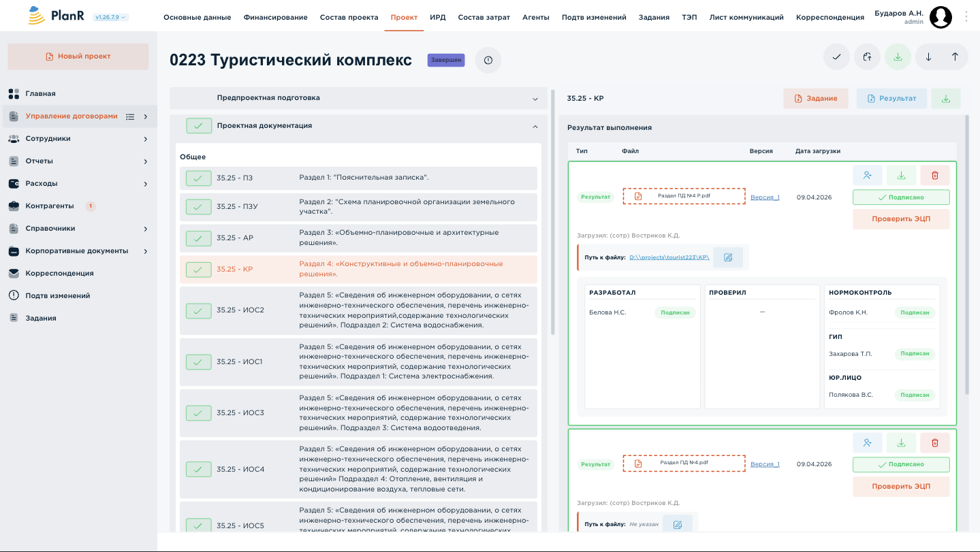This screenshot has width=980, height=552.
Task: Click the down arrow round button
Action: pyautogui.click(x=928, y=57)
